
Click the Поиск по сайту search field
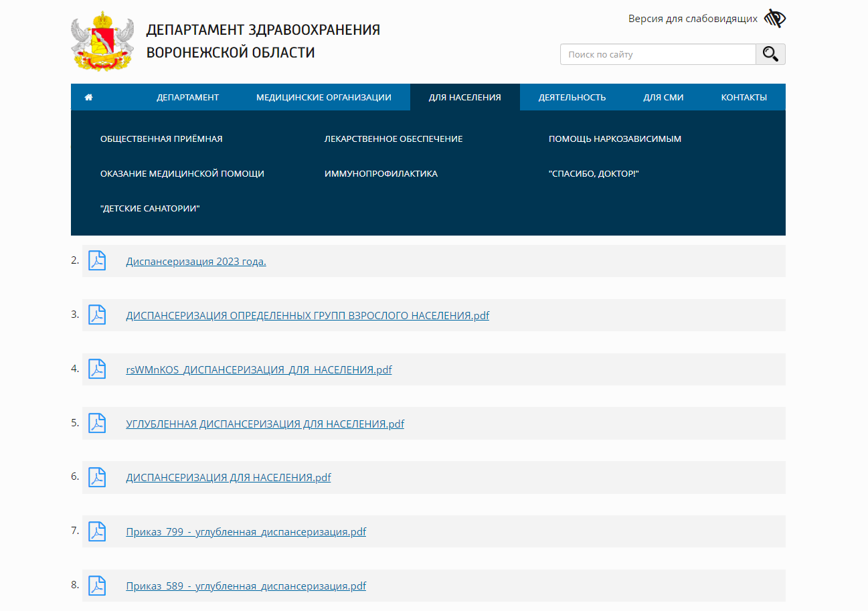657,54
